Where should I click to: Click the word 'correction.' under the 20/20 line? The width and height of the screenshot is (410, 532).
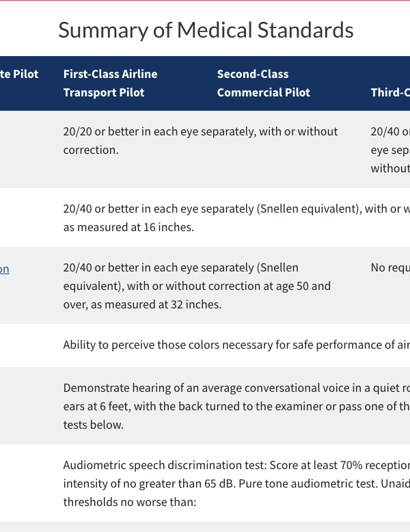point(91,149)
